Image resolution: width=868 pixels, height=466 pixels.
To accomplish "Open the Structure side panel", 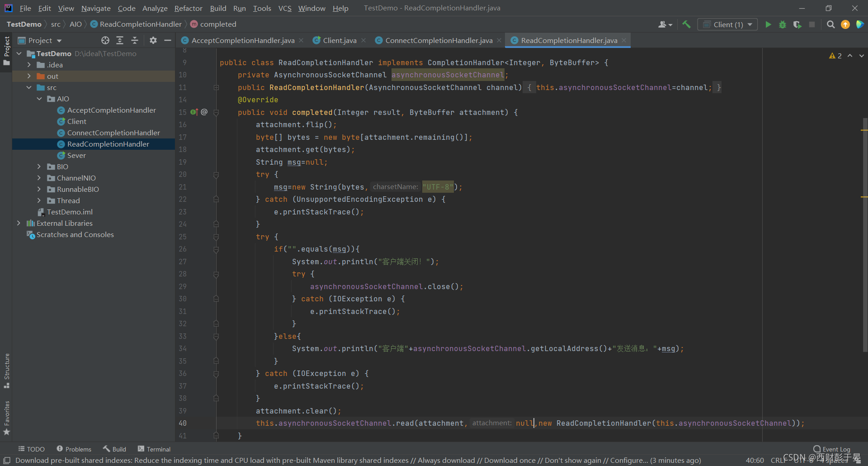I will [x=6, y=371].
